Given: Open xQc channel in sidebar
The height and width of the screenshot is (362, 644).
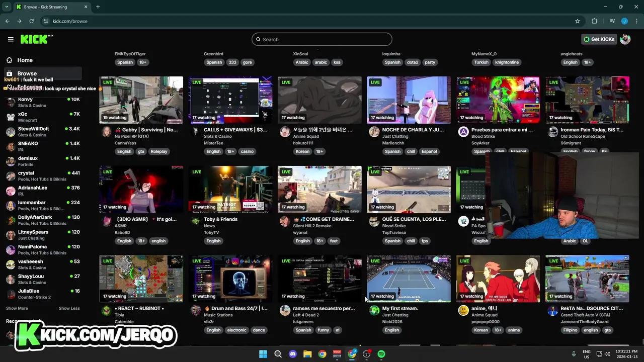Looking at the screenshot, I should click(x=43, y=117).
